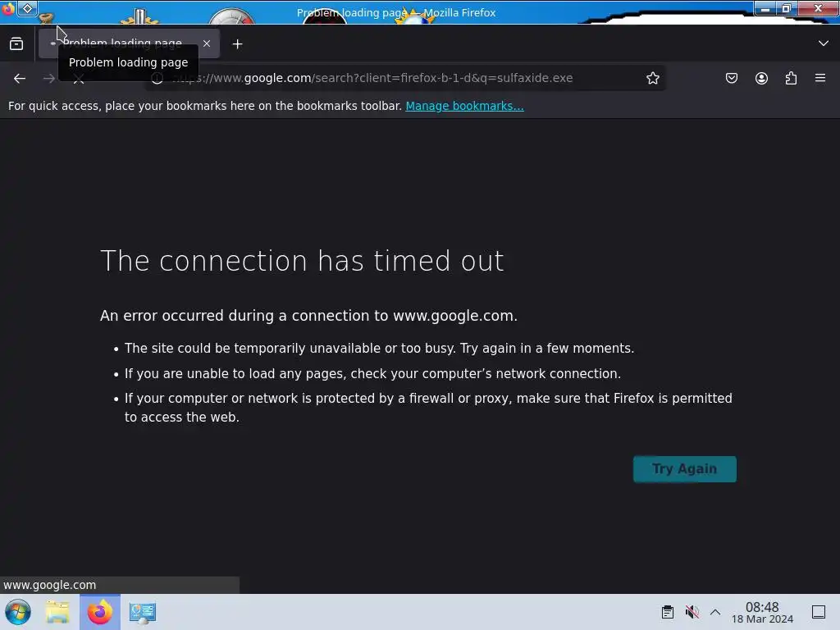Expand the list all tabs chevron
Viewport: 840px width, 630px height.
pyautogui.click(x=824, y=43)
